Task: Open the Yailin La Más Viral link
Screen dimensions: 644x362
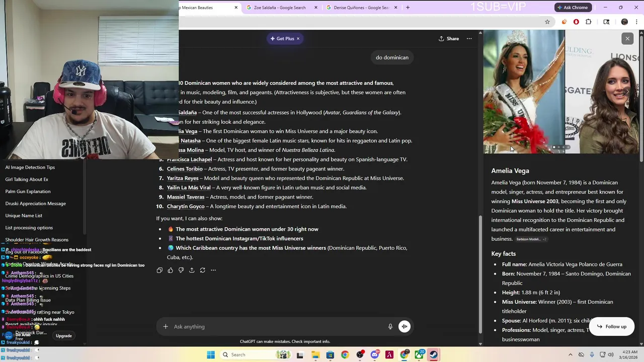Action: [x=189, y=188]
